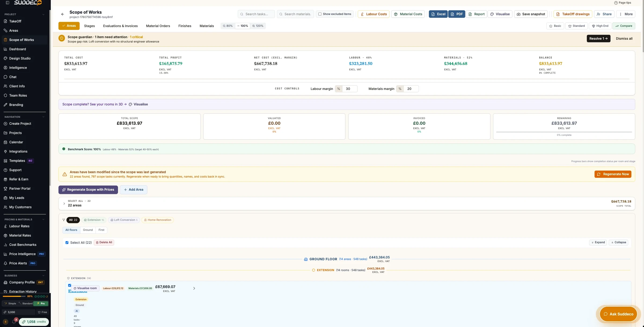Click Resolve 1 button
Screen dimensions: 644x327
coord(598,39)
